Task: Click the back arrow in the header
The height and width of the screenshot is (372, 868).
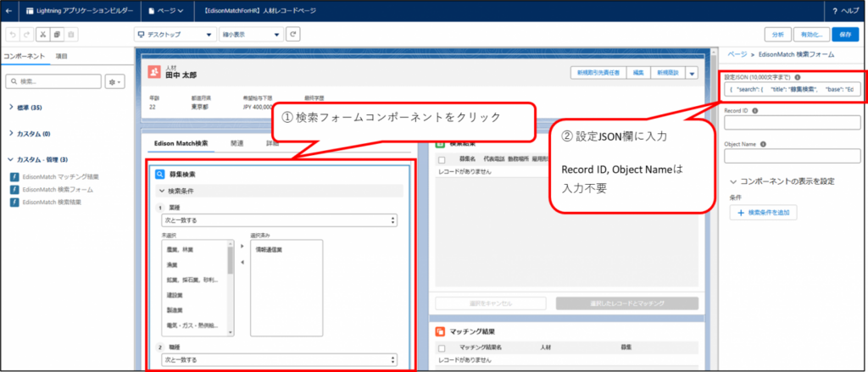Action: coord(9,10)
